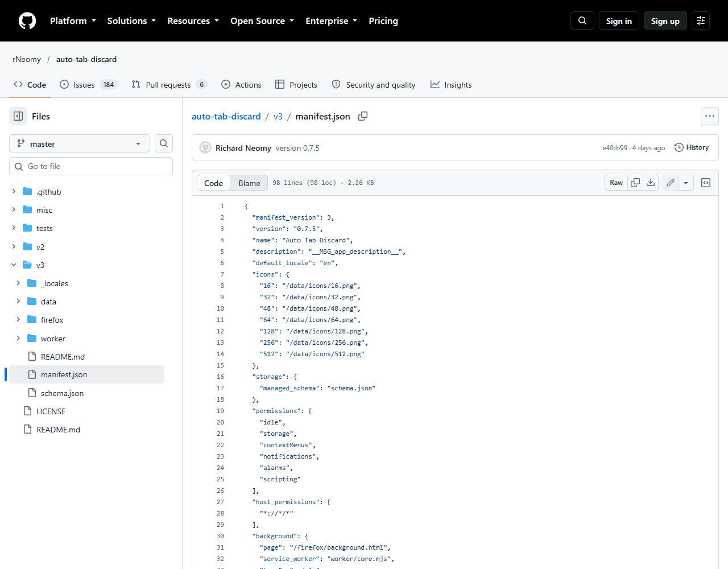The image size is (728, 569).
Task: Open the version 0.7.5 commit message
Action: [297, 148]
